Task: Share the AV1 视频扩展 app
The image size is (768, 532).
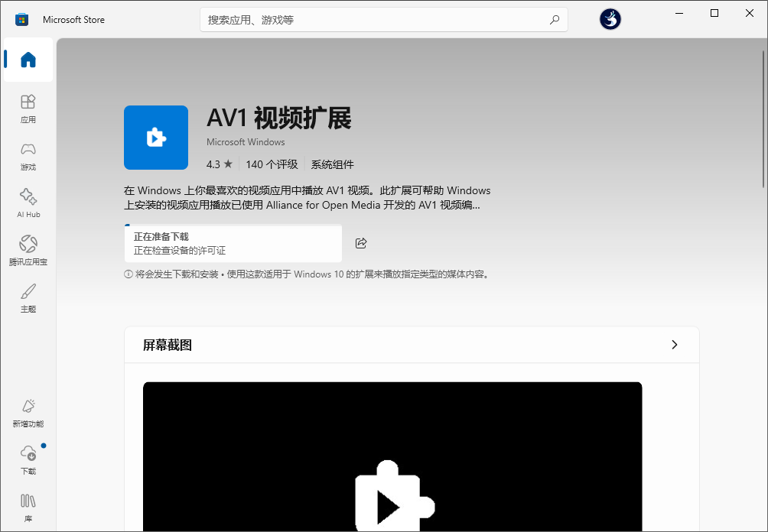Action: tap(361, 243)
